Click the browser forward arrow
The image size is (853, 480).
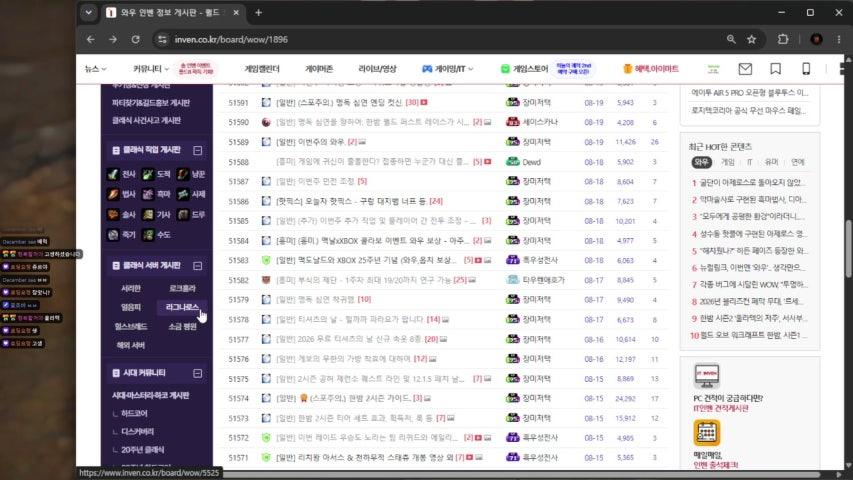click(113, 39)
